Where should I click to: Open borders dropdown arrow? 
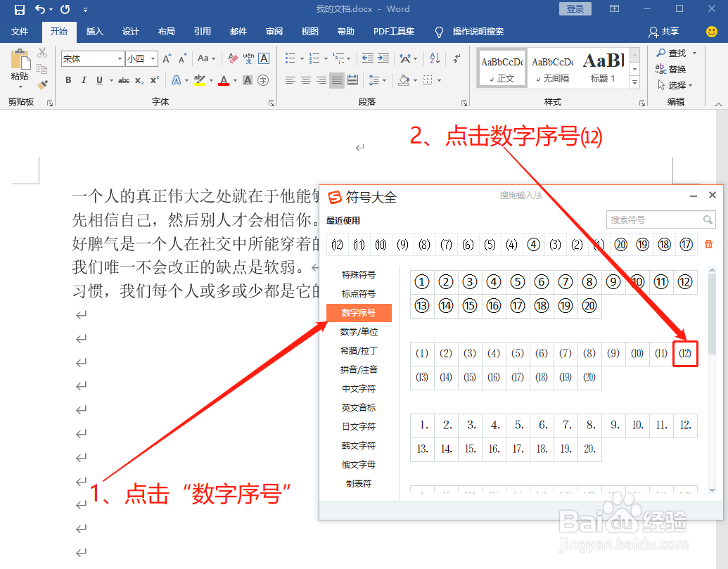(x=439, y=81)
